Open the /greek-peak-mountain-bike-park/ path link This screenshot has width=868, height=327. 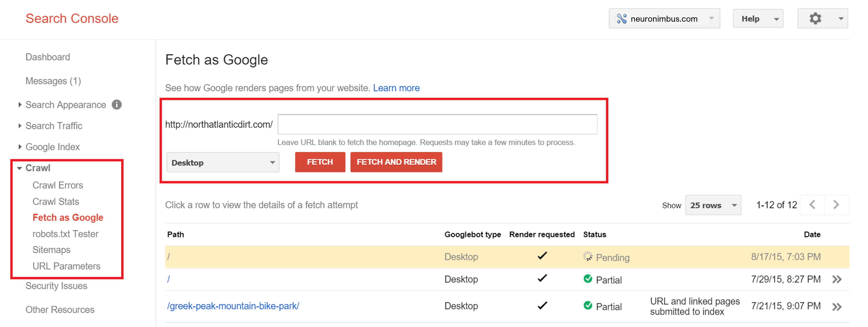(x=233, y=306)
